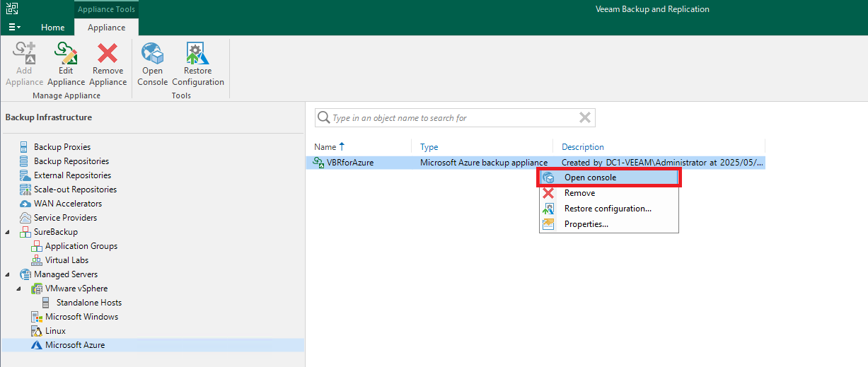868x367 pixels.
Task: Click the Standalone Hosts icon
Action: [x=47, y=303]
